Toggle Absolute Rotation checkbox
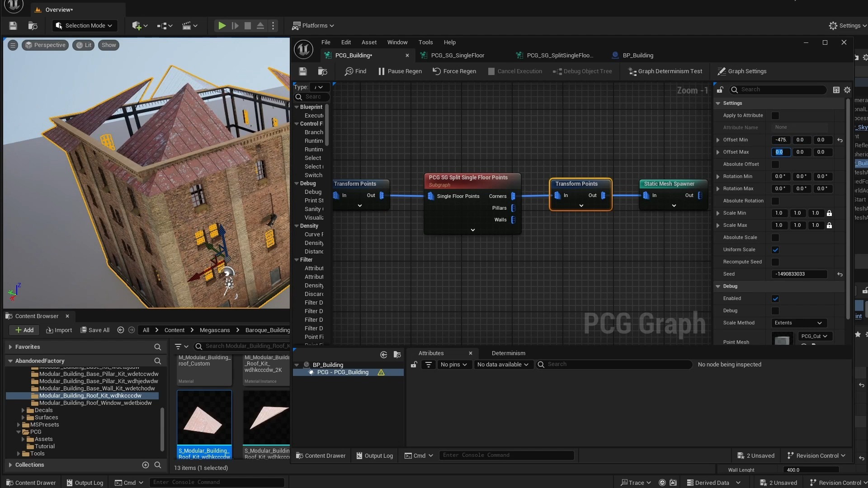This screenshot has width=868, height=488. point(775,201)
